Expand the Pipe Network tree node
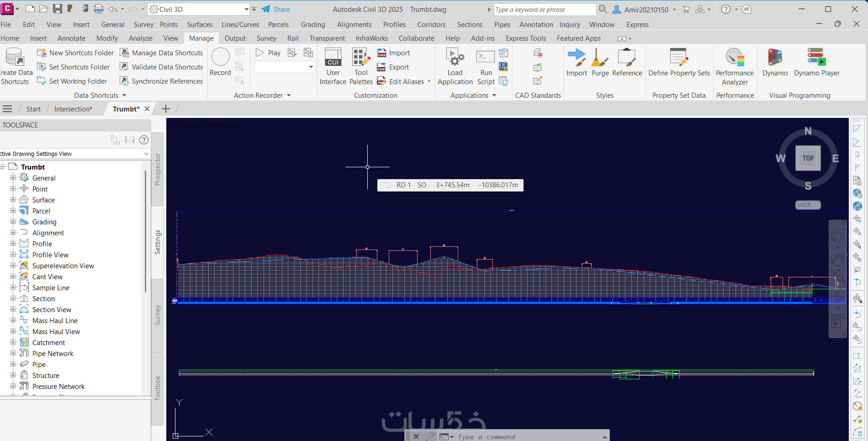The image size is (868, 441). click(13, 353)
